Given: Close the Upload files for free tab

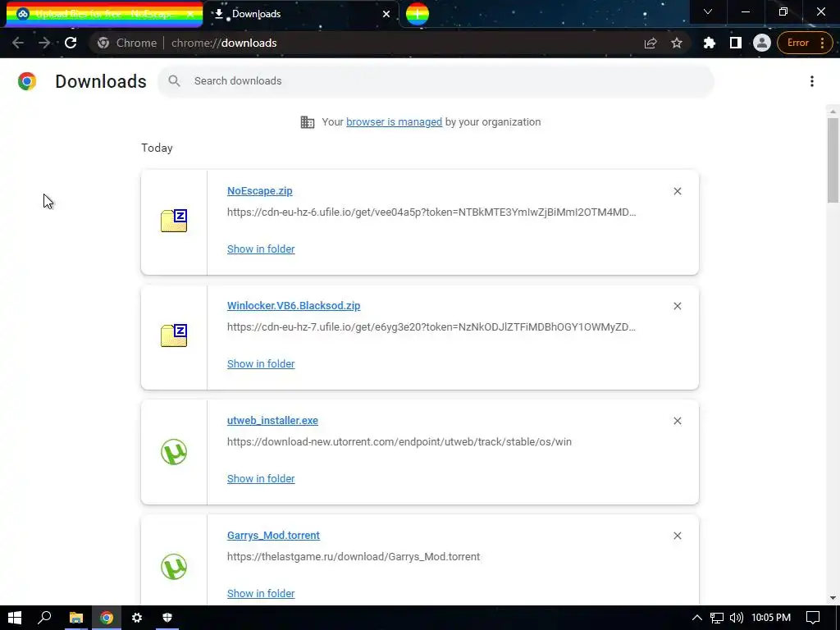Looking at the screenshot, I should coord(190,14).
